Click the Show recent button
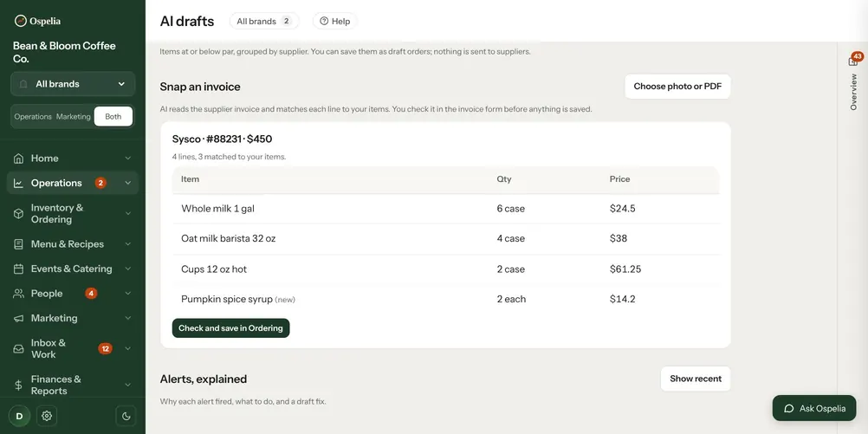 coord(696,379)
